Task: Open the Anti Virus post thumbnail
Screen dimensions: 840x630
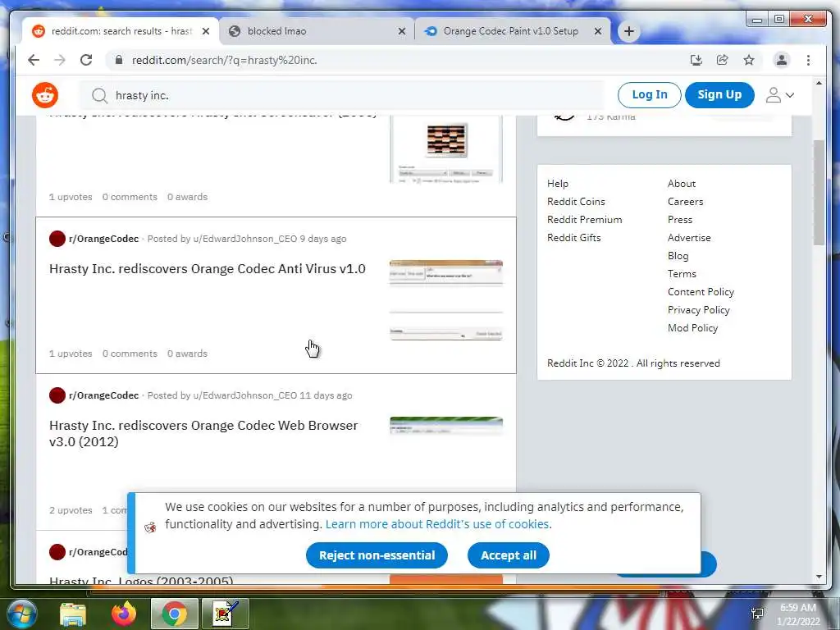Action: click(445, 300)
